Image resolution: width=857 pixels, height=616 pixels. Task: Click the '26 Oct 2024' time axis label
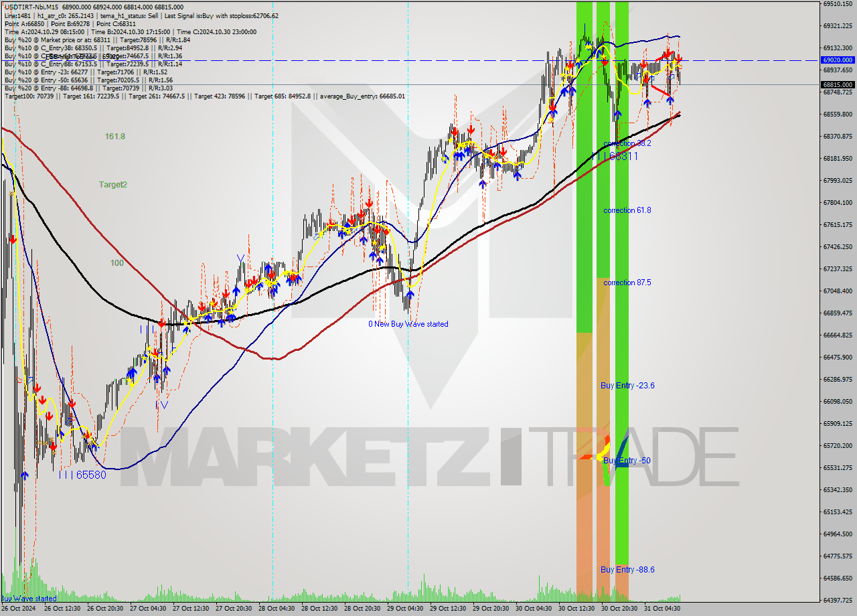tap(18, 609)
